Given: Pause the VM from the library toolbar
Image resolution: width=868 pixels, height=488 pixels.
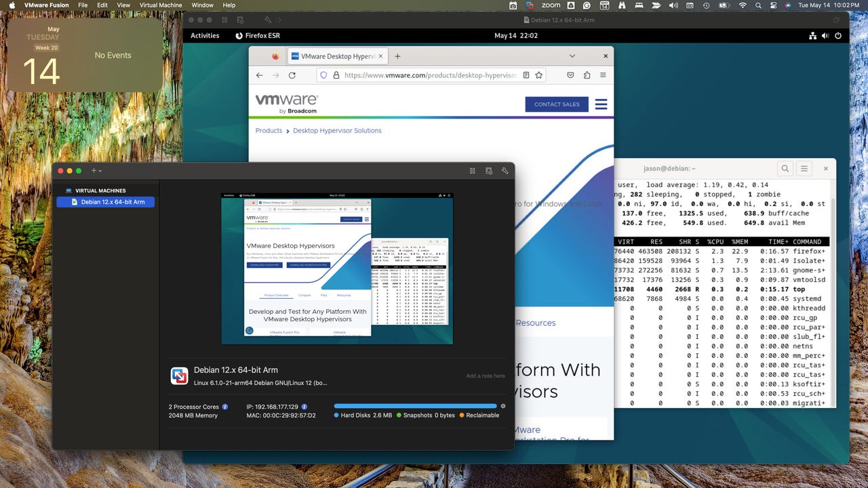Looking at the screenshot, I should pos(472,171).
